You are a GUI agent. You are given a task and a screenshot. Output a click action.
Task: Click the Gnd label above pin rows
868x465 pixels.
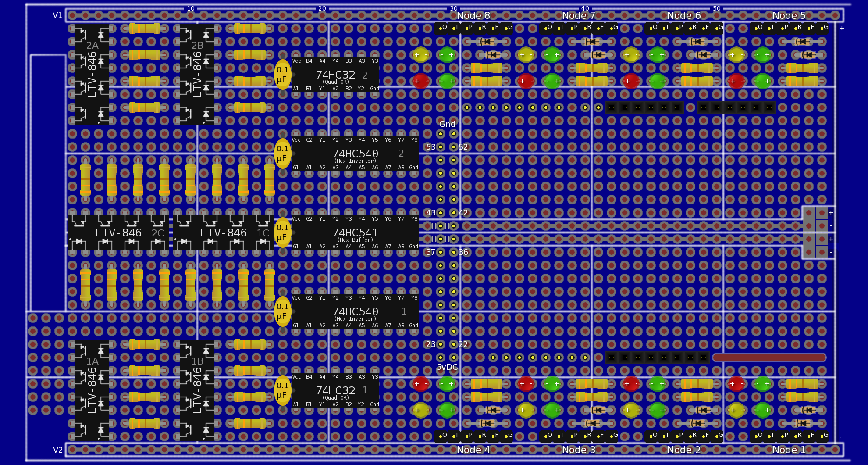(447, 124)
